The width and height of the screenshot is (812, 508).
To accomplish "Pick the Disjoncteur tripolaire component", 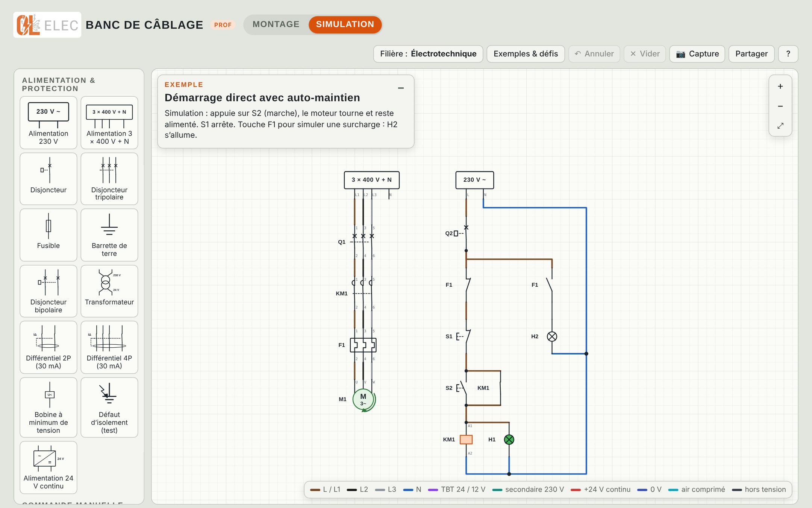I will coord(109,179).
